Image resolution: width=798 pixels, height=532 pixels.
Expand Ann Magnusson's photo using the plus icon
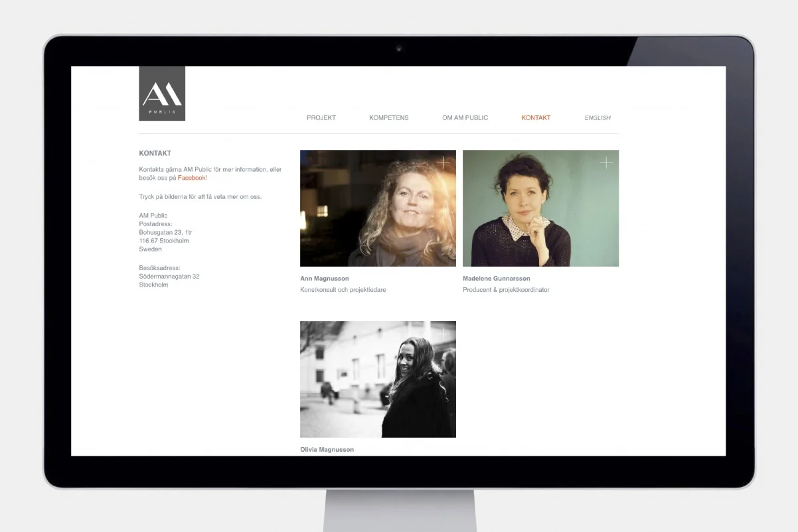point(444,162)
